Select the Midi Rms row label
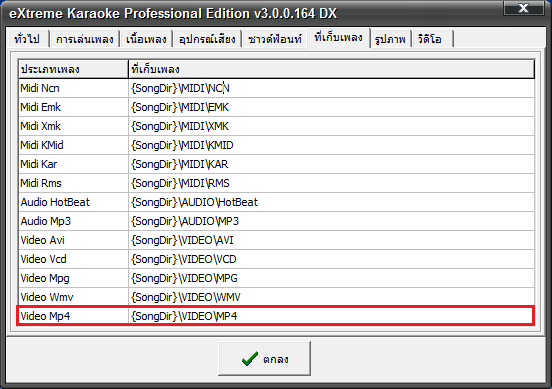 pyautogui.click(x=73, y=183)
